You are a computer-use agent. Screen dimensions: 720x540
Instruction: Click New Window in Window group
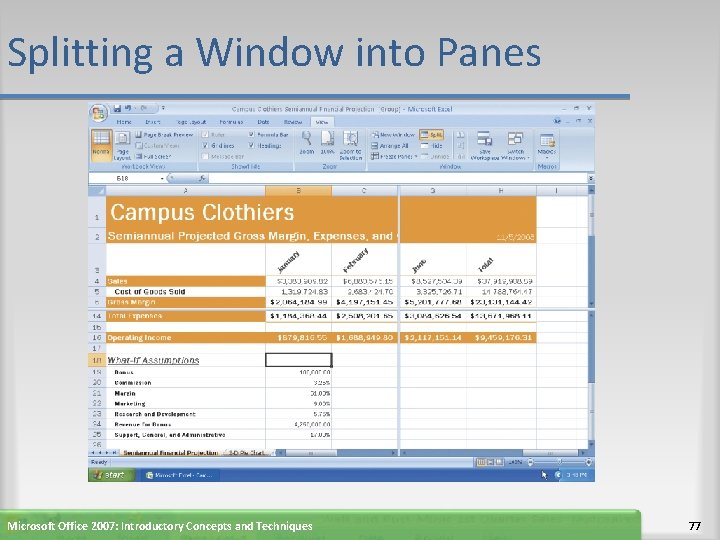(x=393, y=135)
